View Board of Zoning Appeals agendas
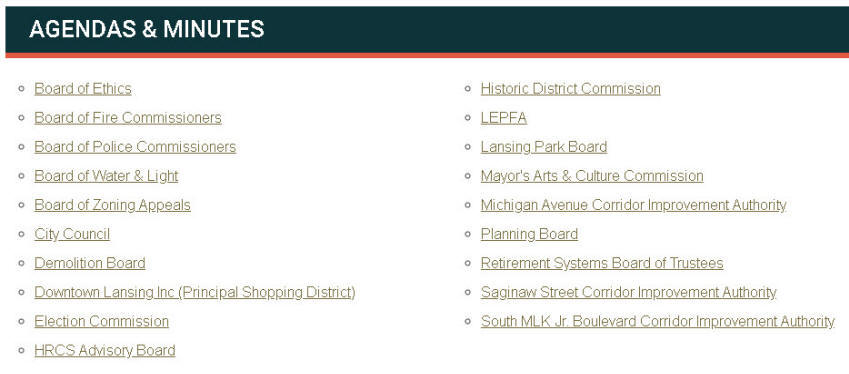The image size is (849, 374). tap(112, 206)
